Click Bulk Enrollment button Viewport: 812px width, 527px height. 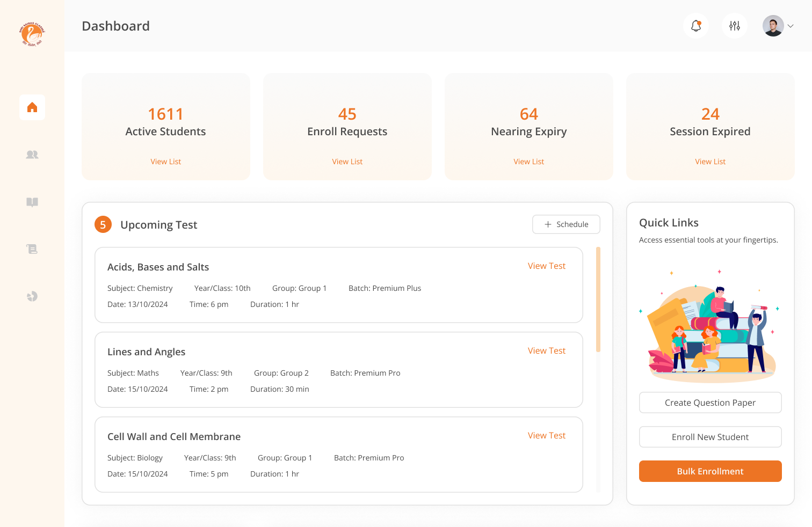pyautogui.click(x=710, y=471)
